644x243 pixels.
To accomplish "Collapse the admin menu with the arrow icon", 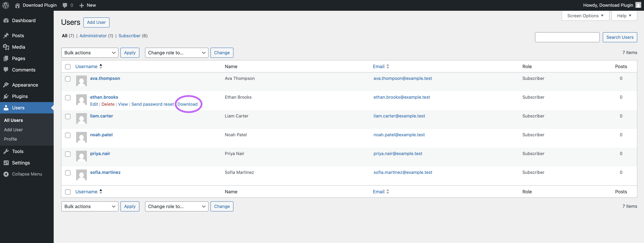I will click(6, 174).
